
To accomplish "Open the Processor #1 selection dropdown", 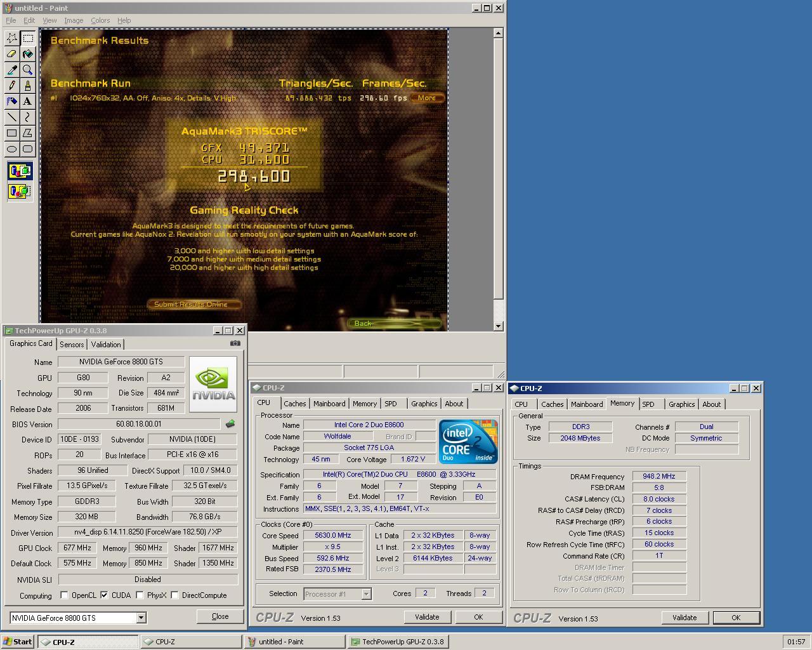I will [366, 594].
